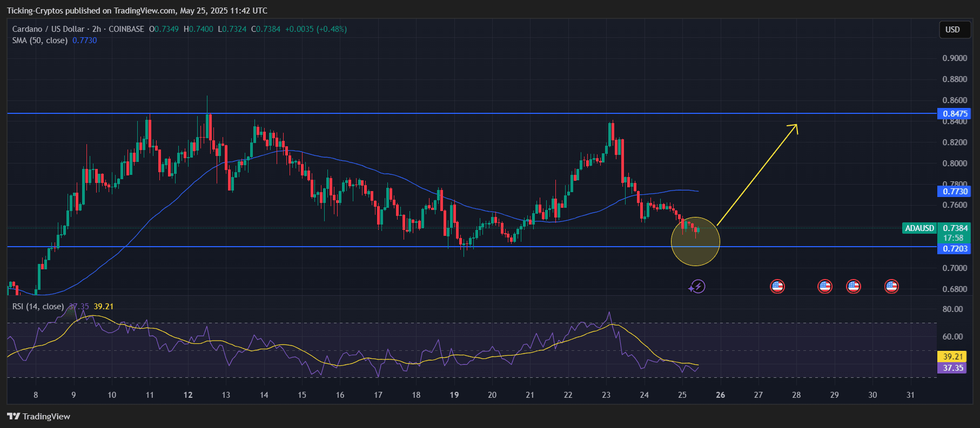Click date 27 on the time axis
Viewport: 980px width, 428px height.
pos(759,395)
